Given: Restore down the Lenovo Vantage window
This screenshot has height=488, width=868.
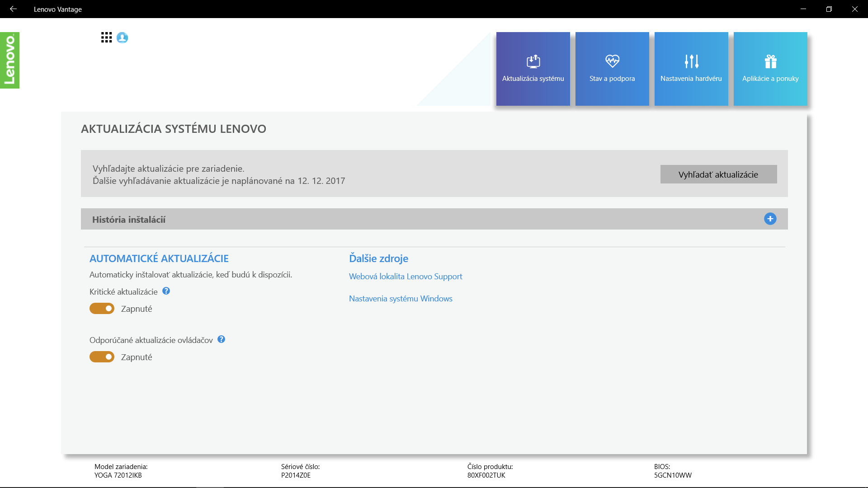Looking at the screenshot, I should pos(829,9).
